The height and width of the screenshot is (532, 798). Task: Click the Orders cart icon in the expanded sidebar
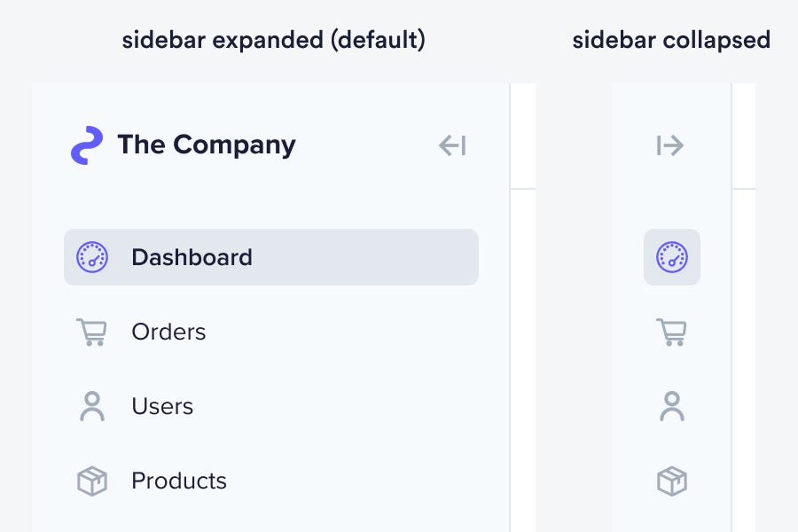click(x=91, y=332)
